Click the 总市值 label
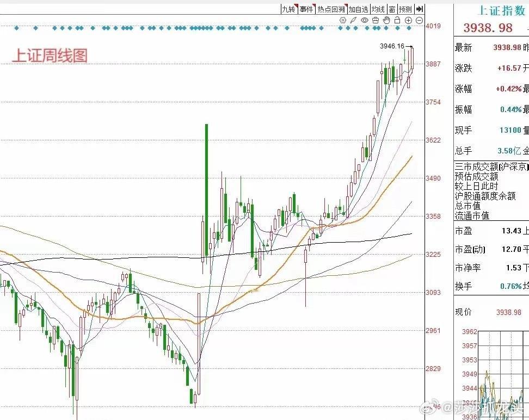This screenshot has width=529, height=420. coord(468,206)
